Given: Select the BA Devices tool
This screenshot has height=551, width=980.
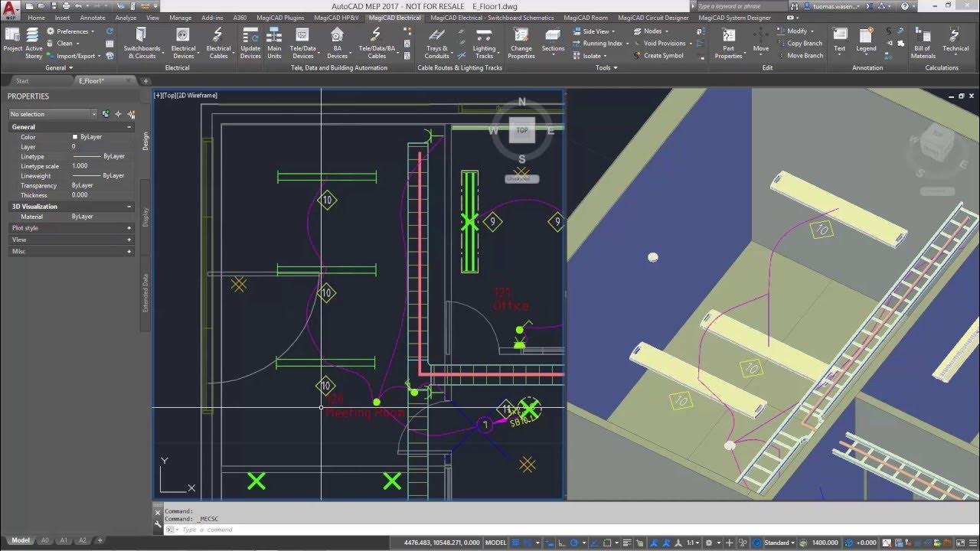Looking at the screenshot, I should 337,43.
